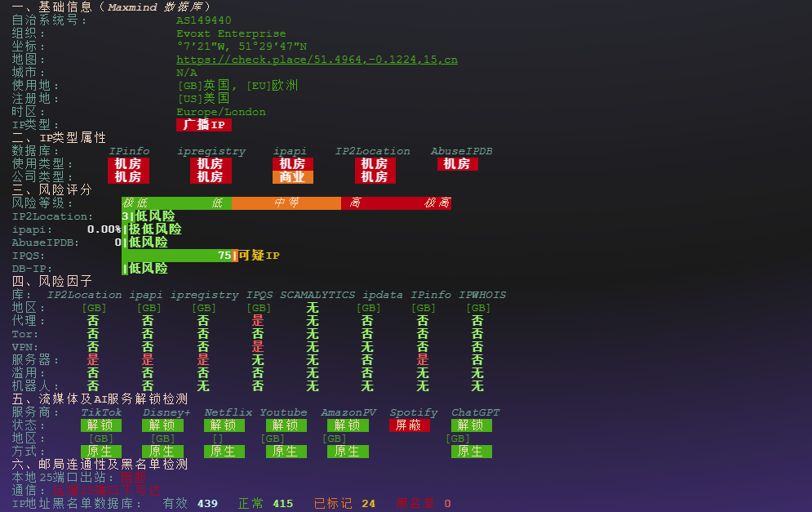
Task: Click the green IPQS score bar
Action: (x=175, y=256)
